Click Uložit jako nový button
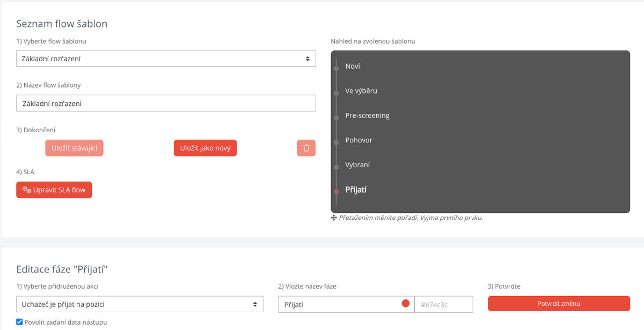644x330 pixels. tap(205, 148)
